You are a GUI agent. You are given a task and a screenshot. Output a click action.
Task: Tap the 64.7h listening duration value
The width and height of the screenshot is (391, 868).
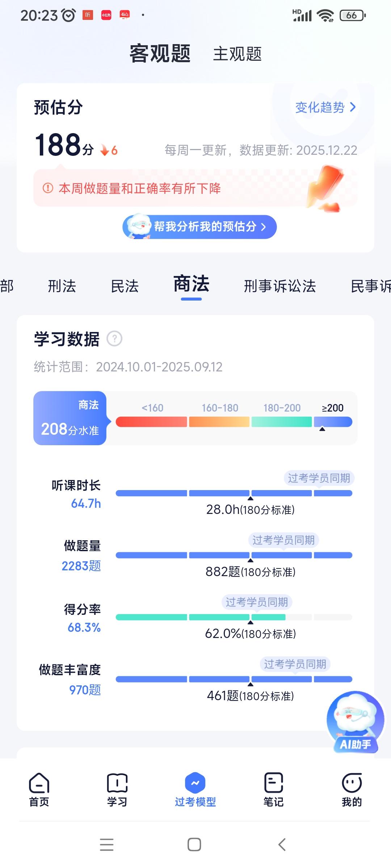(86, 503)
